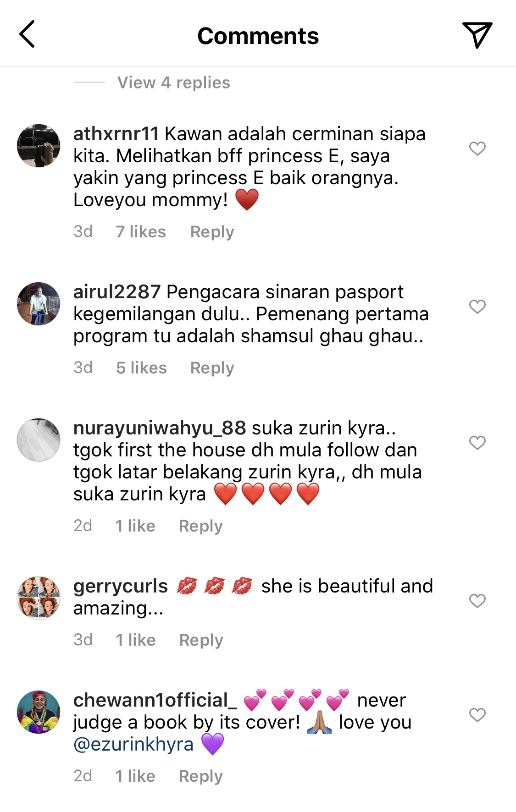Open chewann1official_'s profile avatar

39,712
